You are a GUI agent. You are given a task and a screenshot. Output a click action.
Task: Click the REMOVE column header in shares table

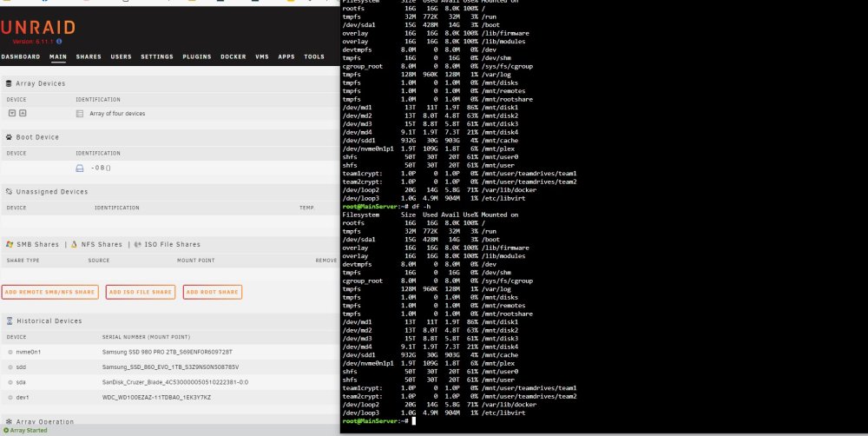[326, 261]
